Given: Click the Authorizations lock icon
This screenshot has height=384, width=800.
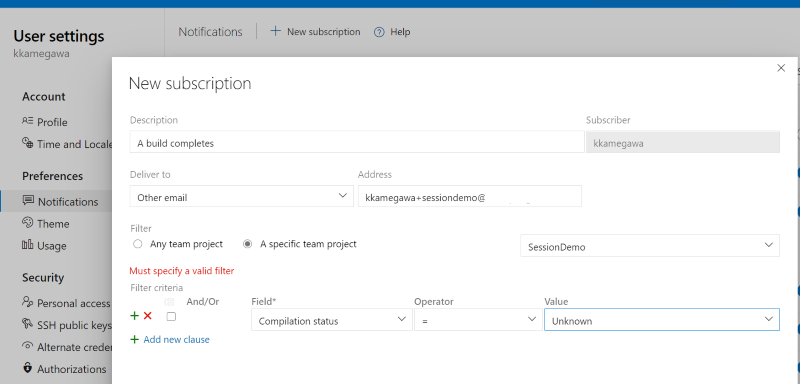Looking at the screenshot, I should (x=28, y=368).
